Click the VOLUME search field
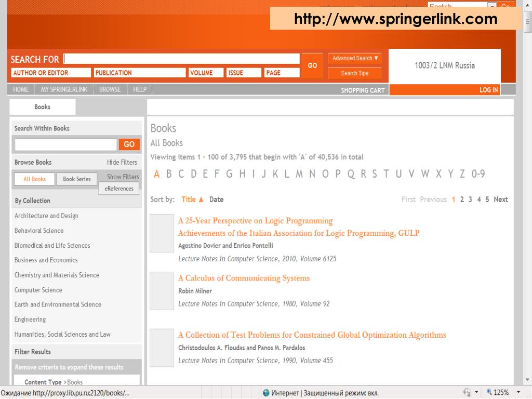 coord(206,73)
